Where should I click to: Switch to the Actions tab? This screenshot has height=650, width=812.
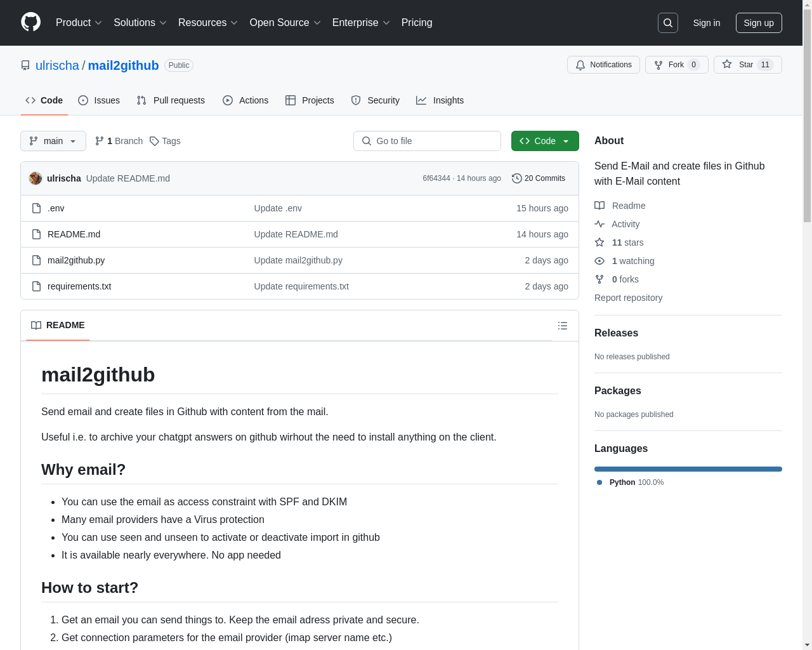pyautogui.click(x=246, y=100)
